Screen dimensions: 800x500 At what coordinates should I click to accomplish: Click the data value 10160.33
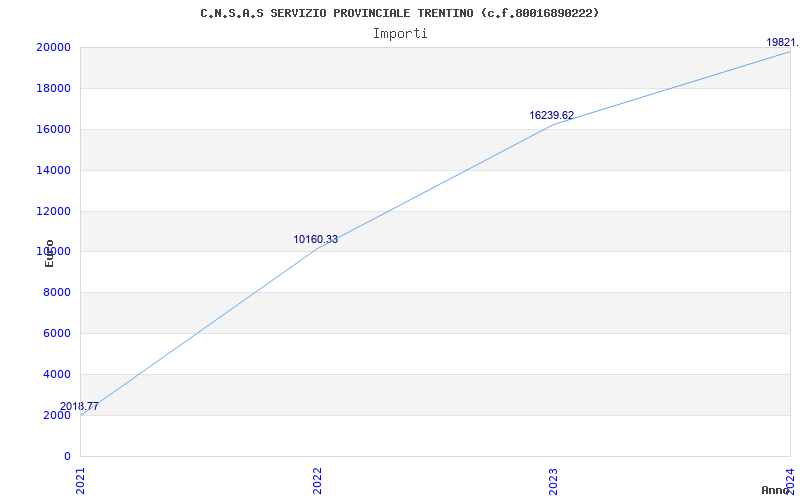[315, 239]
